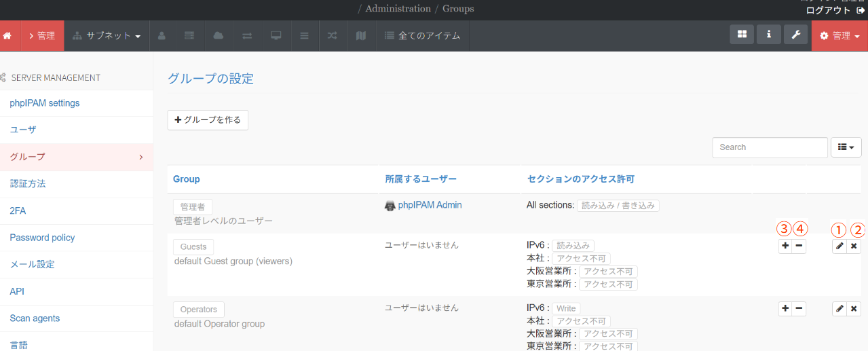Open the dashboard grid icon
The width and height of the screenshot is (868, 351).
click(742, 35)
